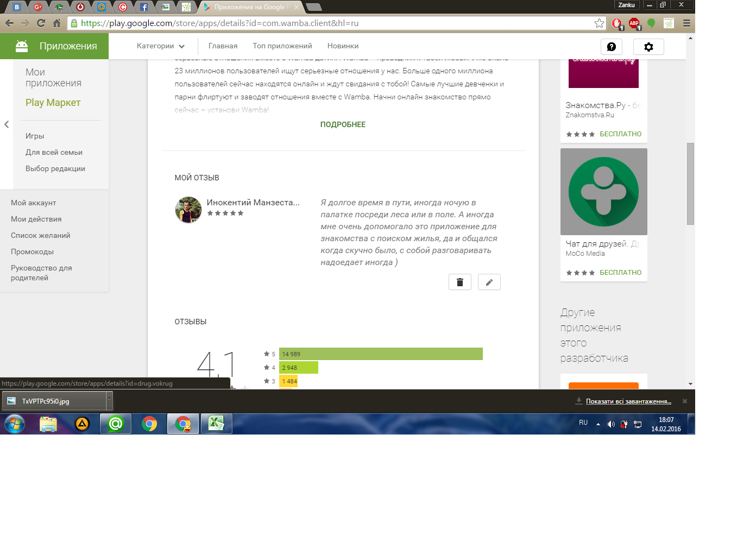The width and height of the screenshot is (756, 535).
Task: Open Мои приложения in sidebar
Action: (53, 78)
